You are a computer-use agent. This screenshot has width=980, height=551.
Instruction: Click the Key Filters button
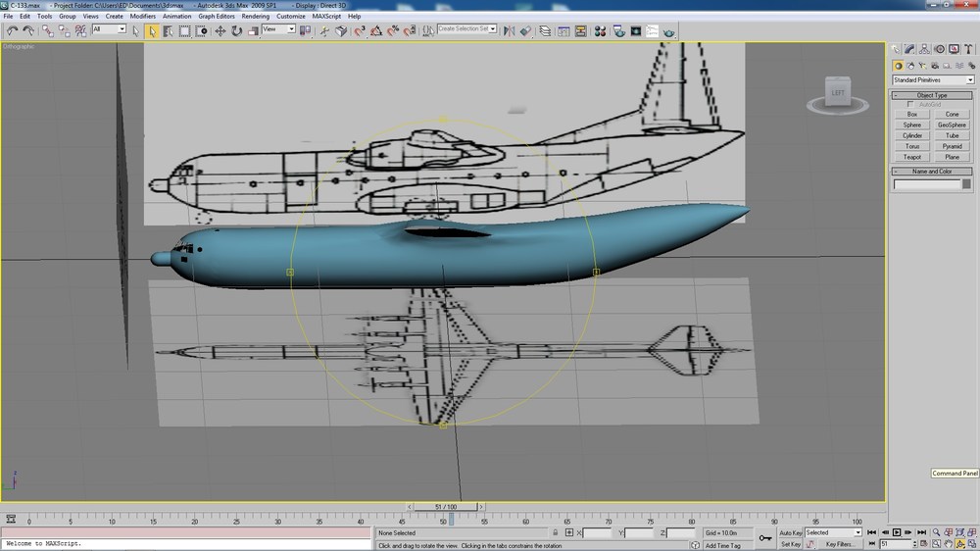(839, 544)
